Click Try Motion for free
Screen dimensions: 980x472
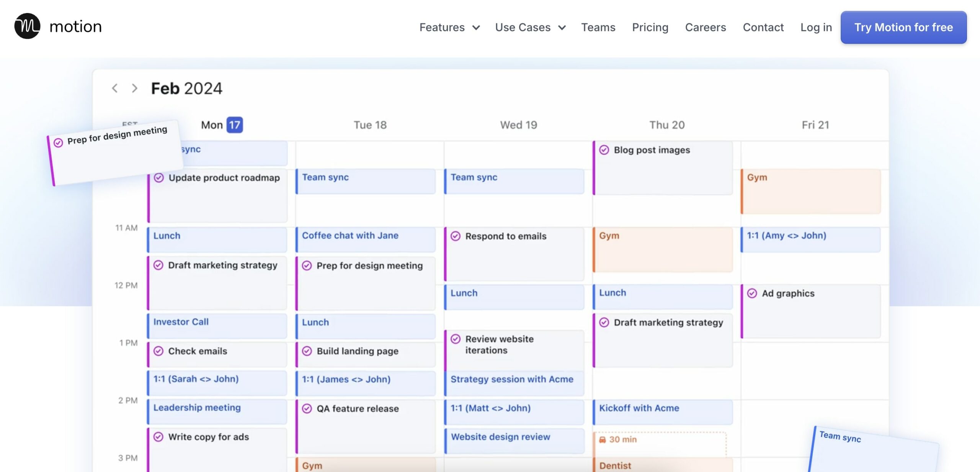pos(903,27)
